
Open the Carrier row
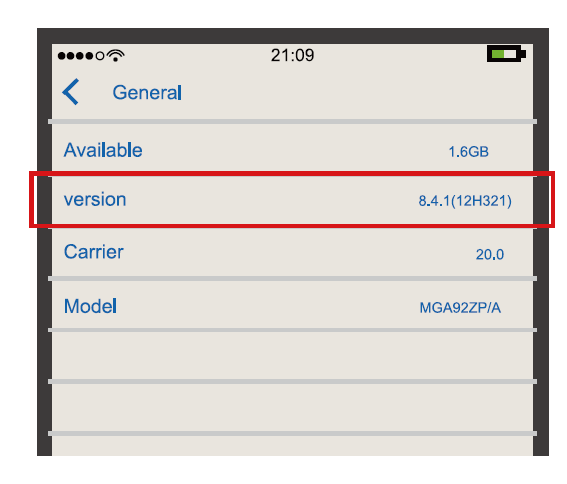(292, 252)
